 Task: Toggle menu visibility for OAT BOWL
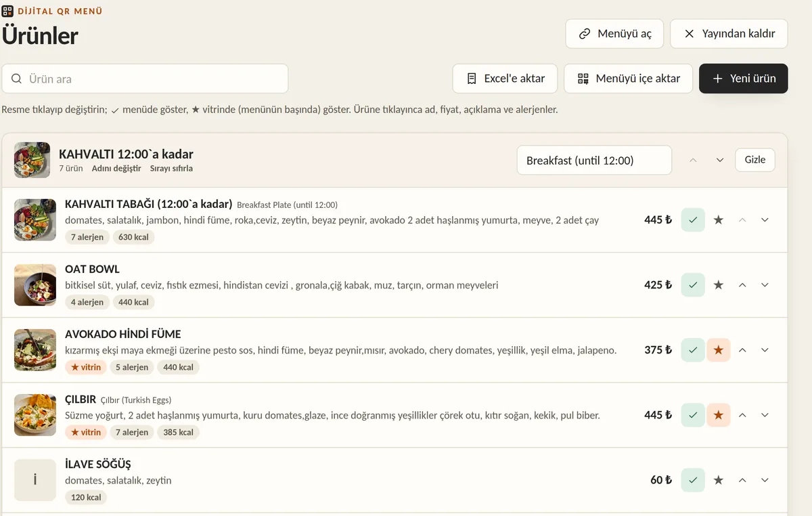(693, 285)
